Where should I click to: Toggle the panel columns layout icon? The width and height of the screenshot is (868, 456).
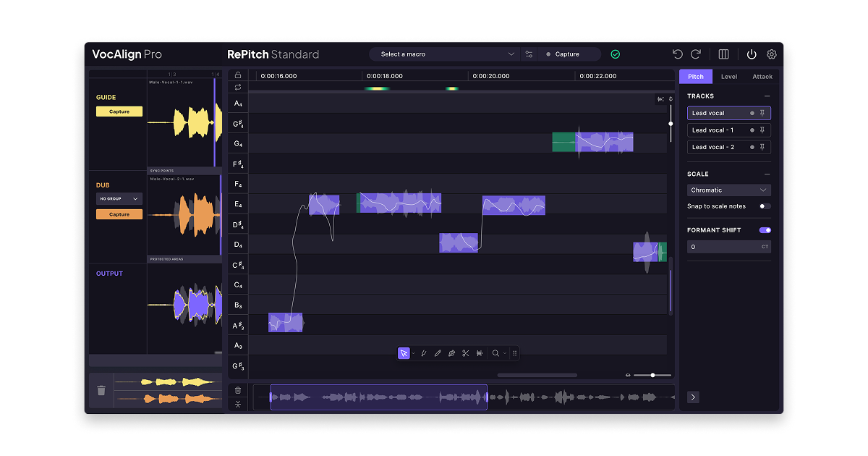click(723, 54)
